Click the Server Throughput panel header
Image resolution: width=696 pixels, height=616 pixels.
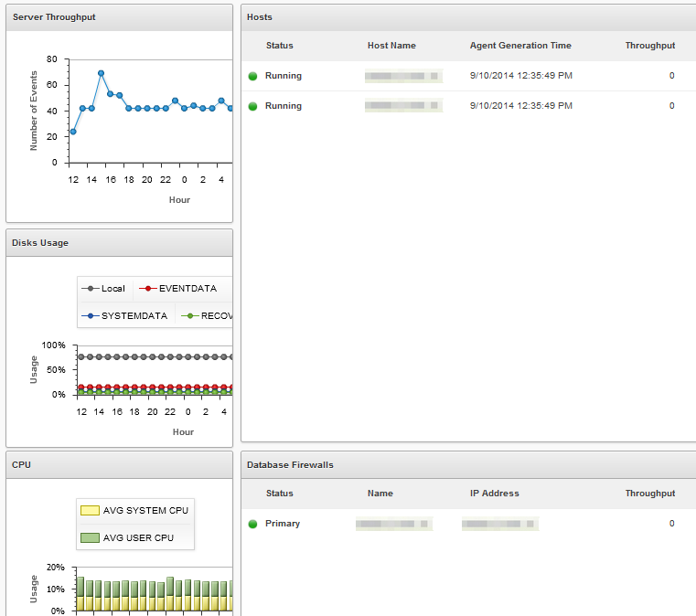coord(120,17)
